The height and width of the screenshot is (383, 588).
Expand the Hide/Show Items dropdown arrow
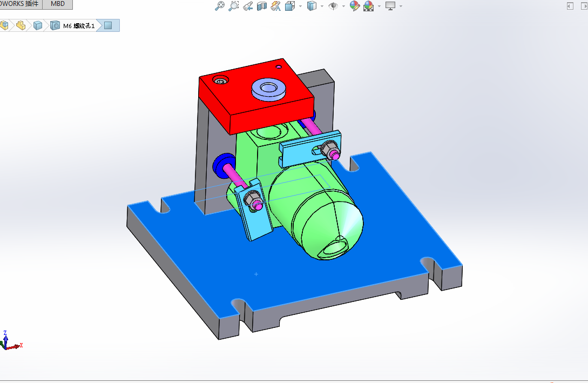click(x=343, y=6)
